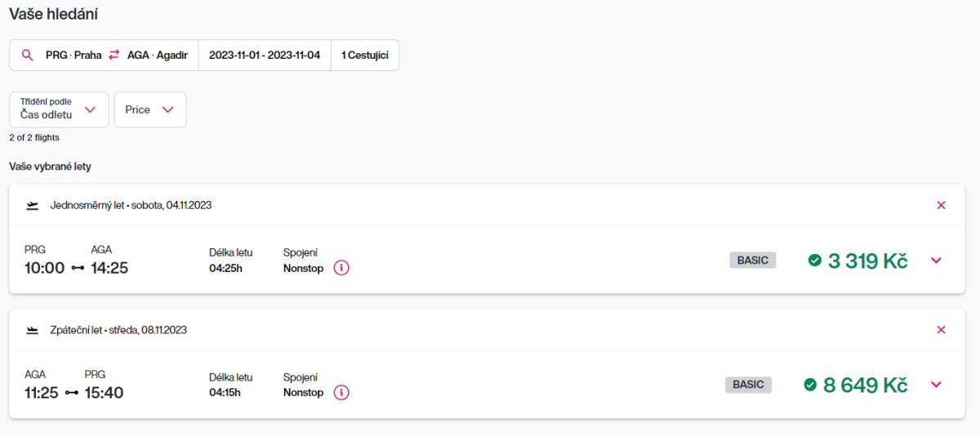Viewport: 980px width, 437px height.
Task: Open the Třídění podle sort dropdown
Action: point(59,109)
